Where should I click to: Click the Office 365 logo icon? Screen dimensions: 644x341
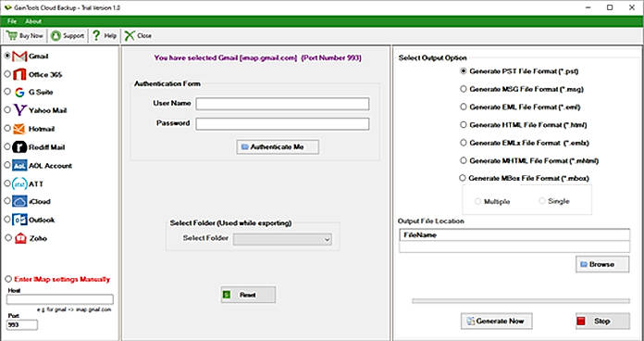19,74
